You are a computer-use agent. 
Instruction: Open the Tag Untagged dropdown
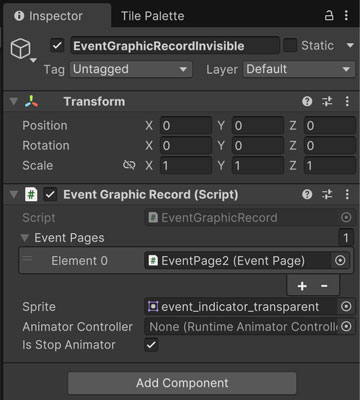pyautogui.click(x=131, y=69)
